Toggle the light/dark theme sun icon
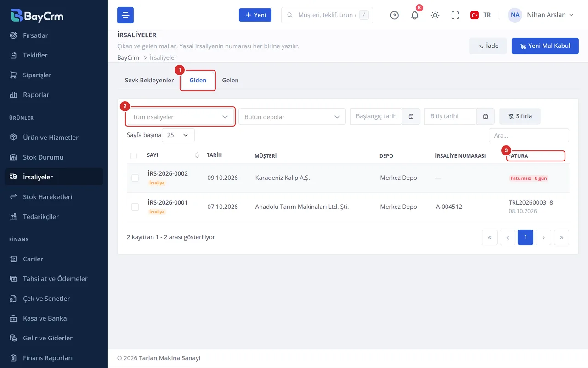Image resolution: width=588 pixels, height=368 pixels. tap(435, 15)
